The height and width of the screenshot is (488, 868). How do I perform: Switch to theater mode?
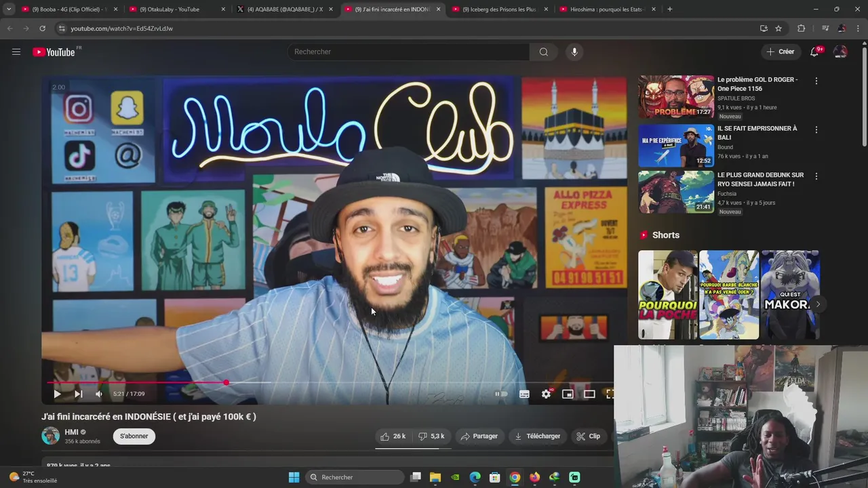pos(589,394)
